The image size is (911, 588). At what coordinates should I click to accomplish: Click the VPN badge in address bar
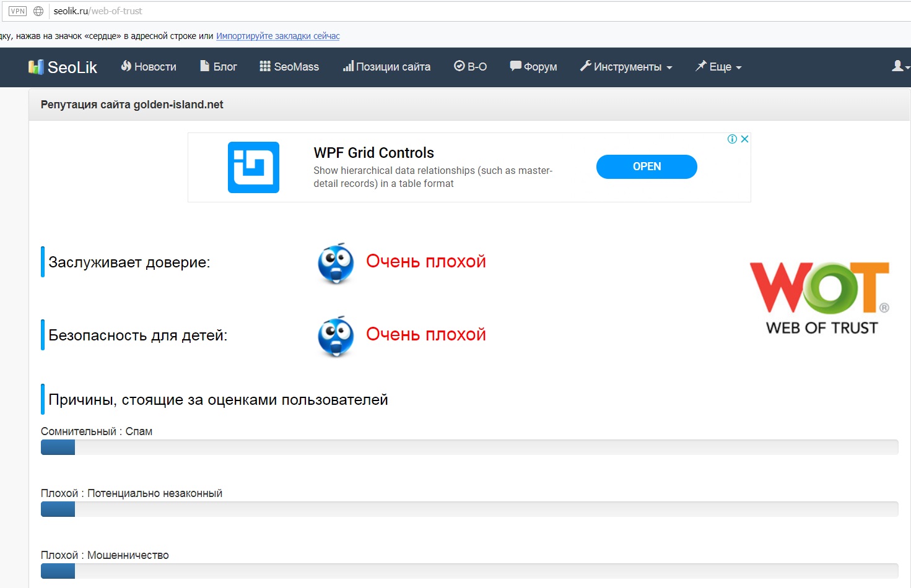click(18, 11)
